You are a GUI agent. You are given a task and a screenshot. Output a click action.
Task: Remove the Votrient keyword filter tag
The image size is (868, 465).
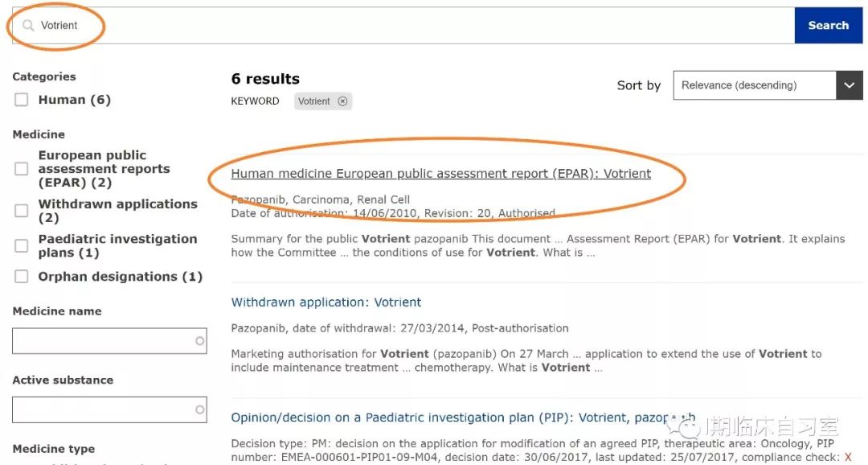[342, 101]
